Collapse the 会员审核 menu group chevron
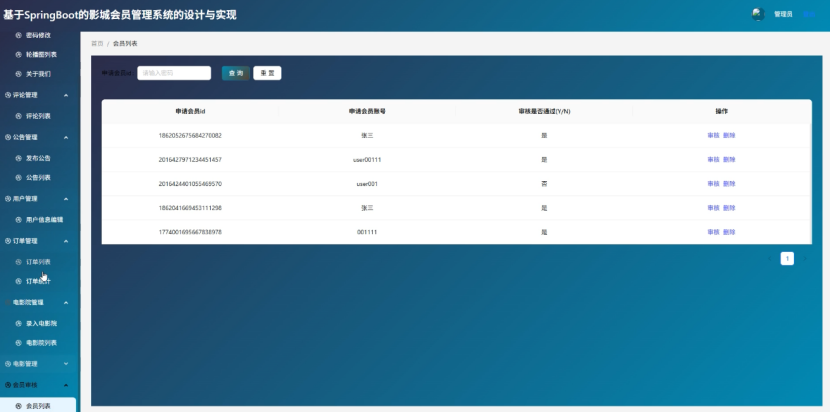This screenshot has width=830, height=412. click(x=66, y=385)
